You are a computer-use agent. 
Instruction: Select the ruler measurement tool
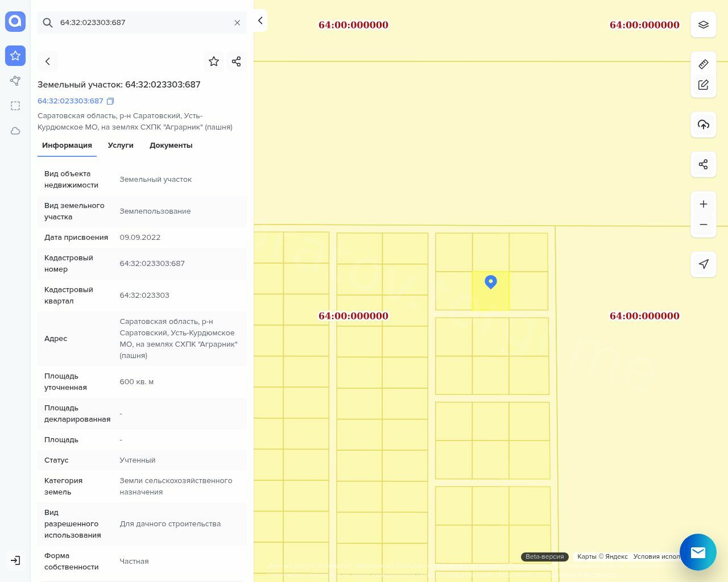704,64
